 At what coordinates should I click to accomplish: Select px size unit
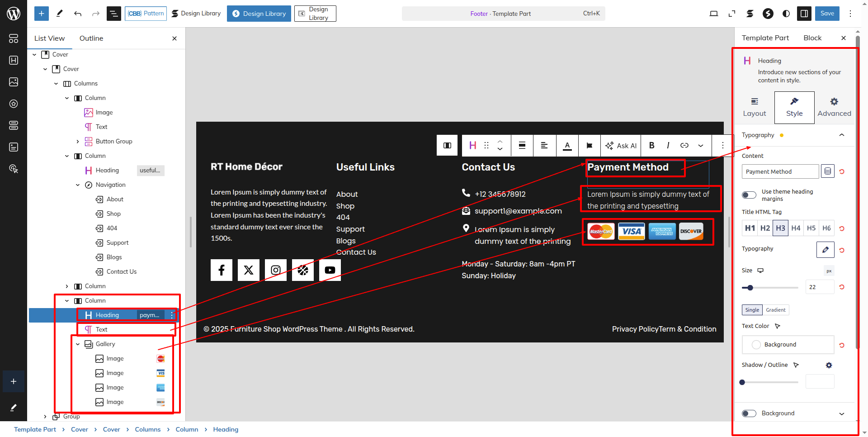tap(829, 271)
